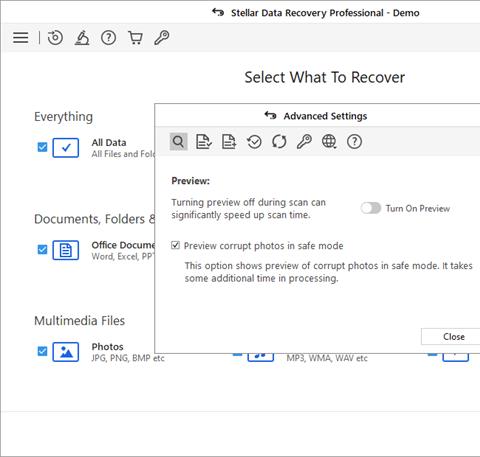The width and height of the screenshot is (480, 457).
Task: Click the update circular arrows icon
Action: click(279, 142)
